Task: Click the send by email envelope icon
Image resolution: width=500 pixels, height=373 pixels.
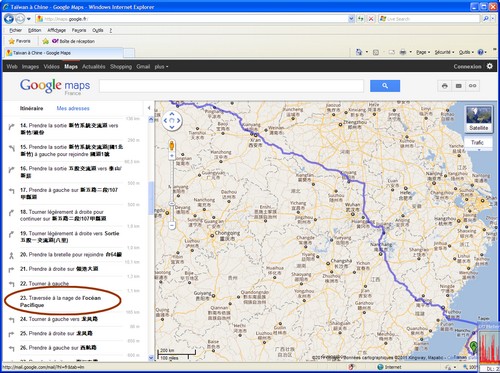Action: [459, 86]
